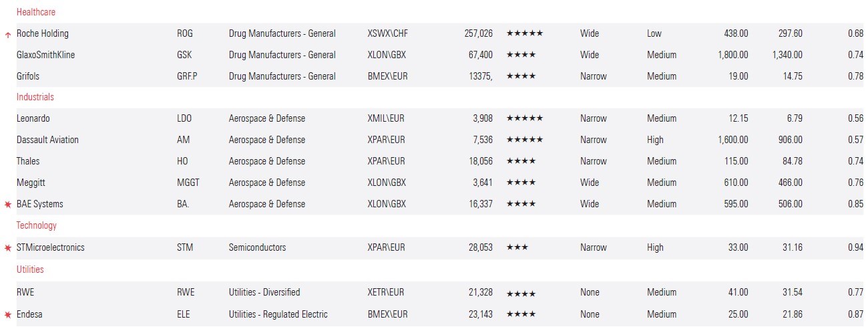This screenshot has height=331, width=868.
Task: Select the Technology sector heading
Action: click(x=37, y=225)
